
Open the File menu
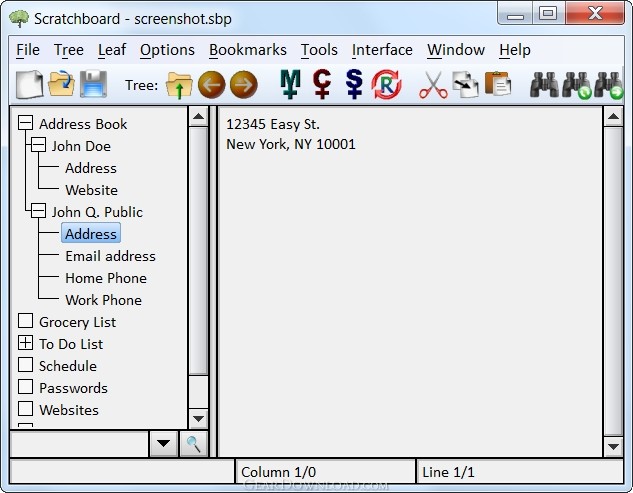(x=28, y=50)
